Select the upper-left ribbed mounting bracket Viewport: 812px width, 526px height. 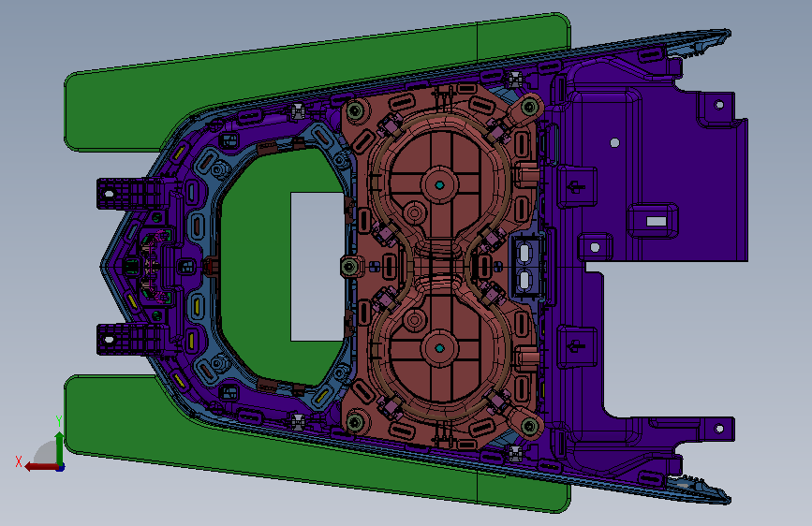pos(132,194)
